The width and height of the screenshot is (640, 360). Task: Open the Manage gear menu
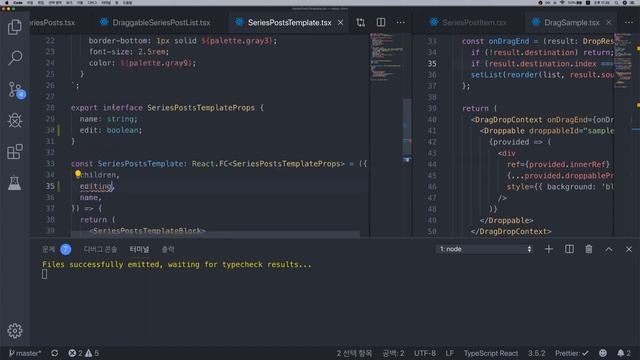pyautogui.click(x=15, y=330)
